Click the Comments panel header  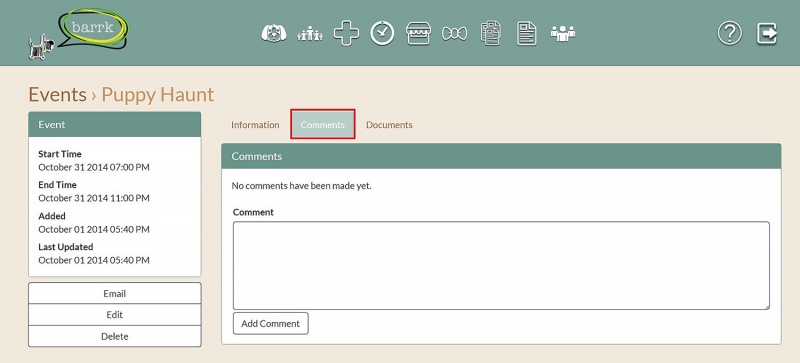click(x=501, y=156)
